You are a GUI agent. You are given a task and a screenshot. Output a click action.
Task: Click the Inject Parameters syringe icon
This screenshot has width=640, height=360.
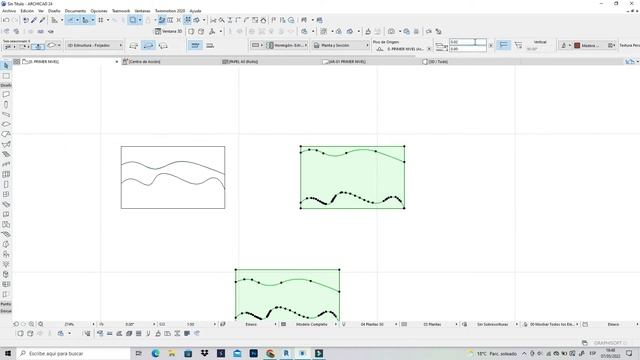click(42, 20)
